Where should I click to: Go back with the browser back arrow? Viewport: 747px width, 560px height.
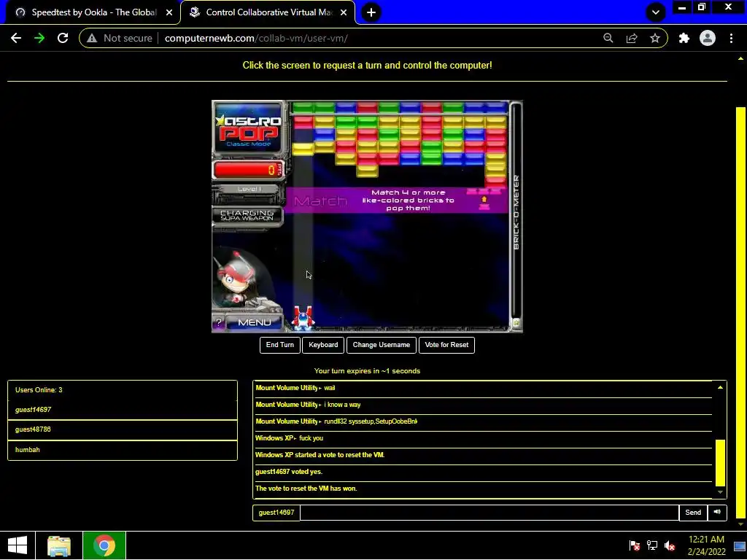pos(16,38)
